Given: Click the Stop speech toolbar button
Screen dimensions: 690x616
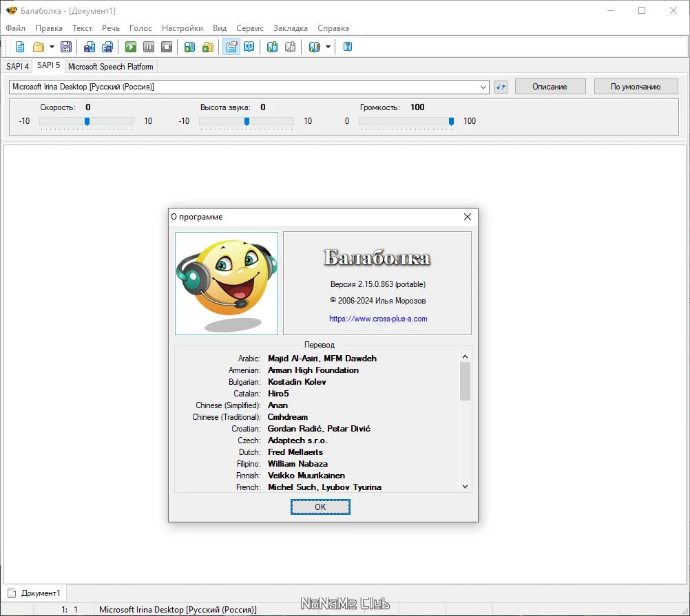Looking at the screenshot, I should [167, 47].
